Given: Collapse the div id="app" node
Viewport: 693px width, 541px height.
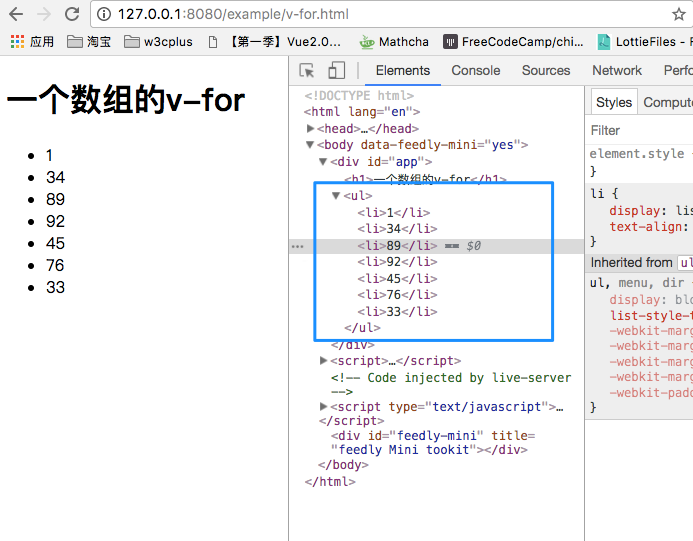Looking at the screenshot, I should (323, 161).
